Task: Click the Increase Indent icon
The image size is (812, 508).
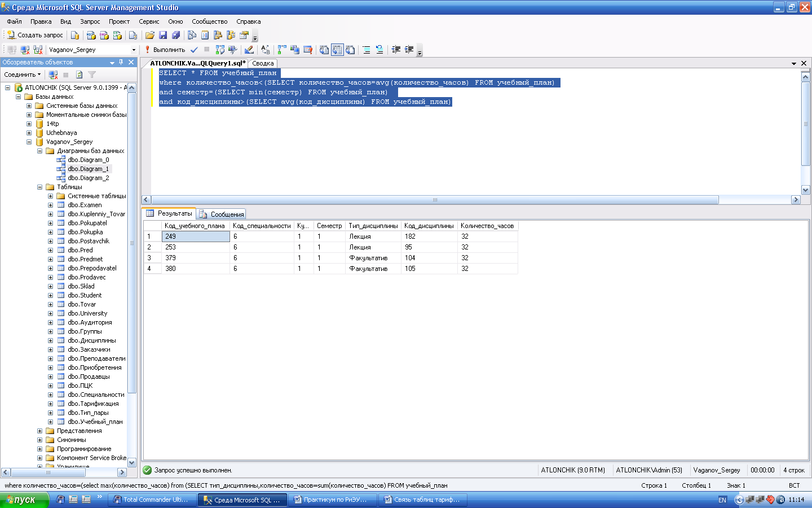Action: (x=409, y=50)
